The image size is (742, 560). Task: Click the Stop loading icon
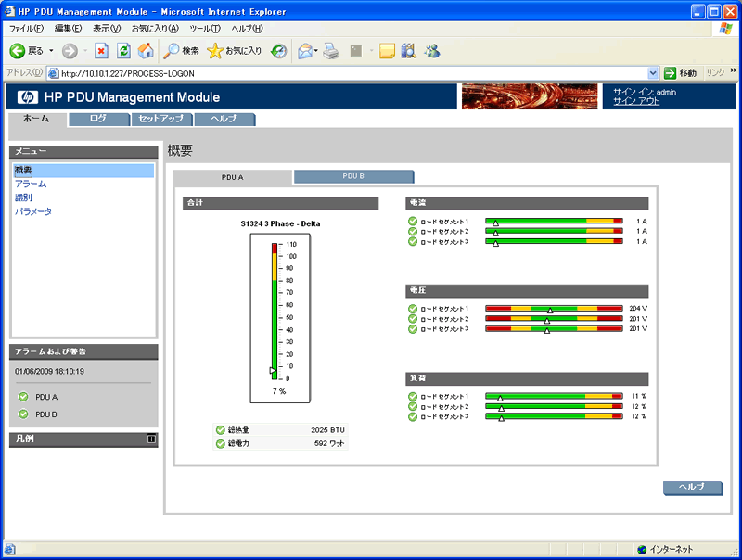[x=102, y=50]
